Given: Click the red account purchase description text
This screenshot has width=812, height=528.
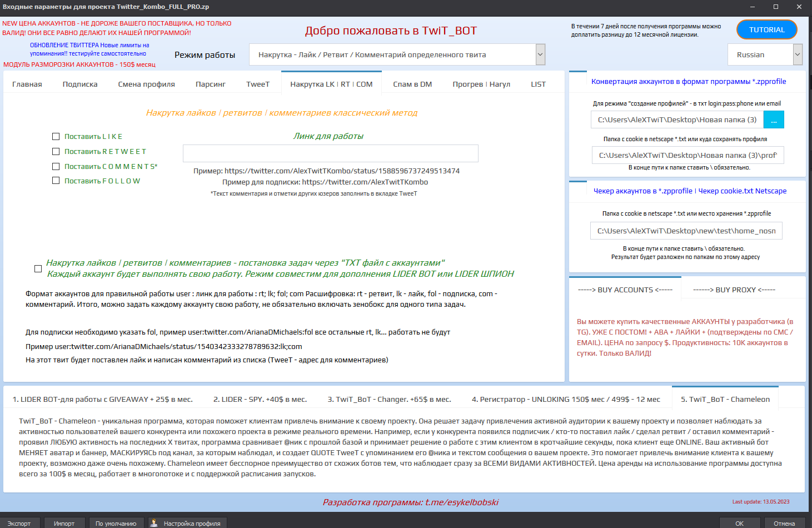Looking at the screenshot, I should click(685, 337).
